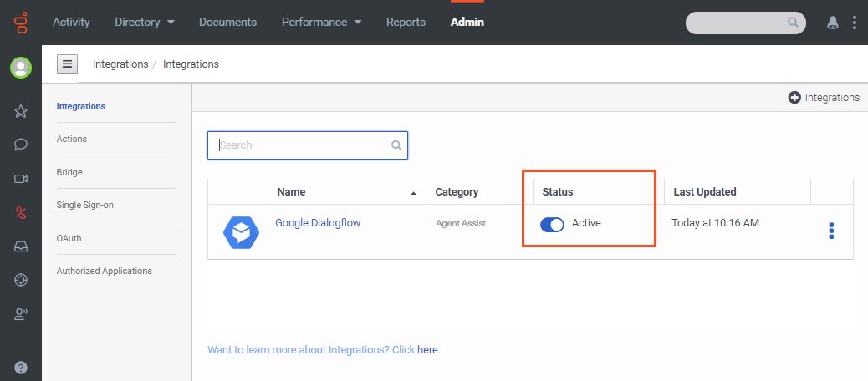Open Google Dialogflow row's three-dot menu

[831, 231]
